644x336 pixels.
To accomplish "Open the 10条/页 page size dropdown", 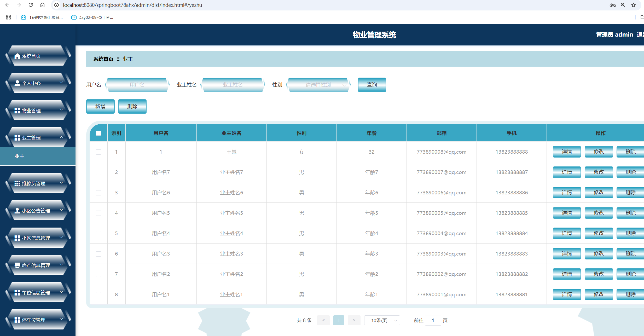I will (382, 320).
